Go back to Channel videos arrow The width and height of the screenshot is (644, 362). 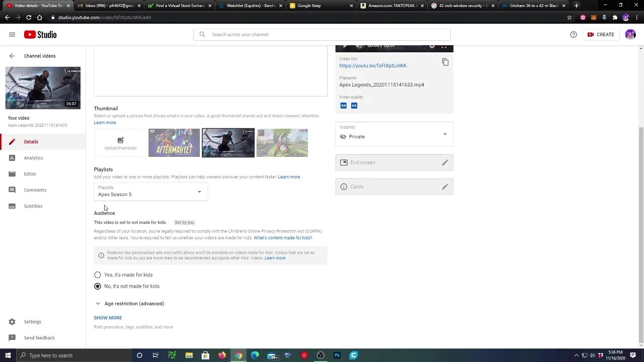(x=12, y=56)
